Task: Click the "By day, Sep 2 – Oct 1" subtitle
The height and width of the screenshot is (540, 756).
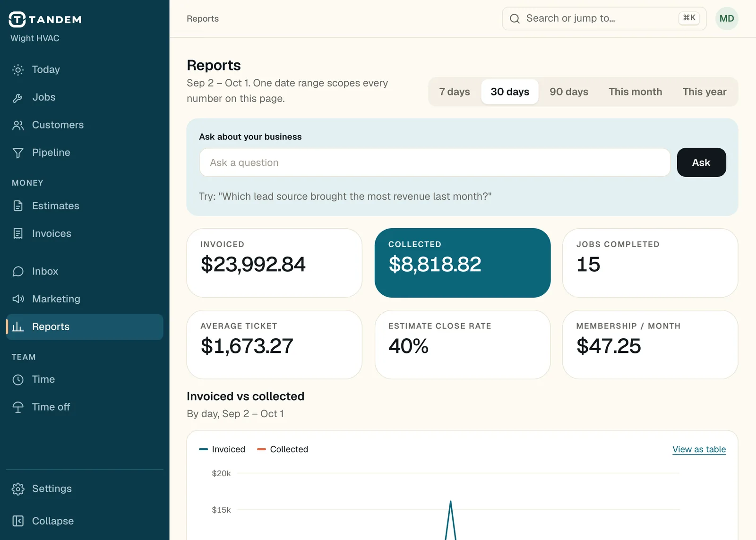Action: 235,414
